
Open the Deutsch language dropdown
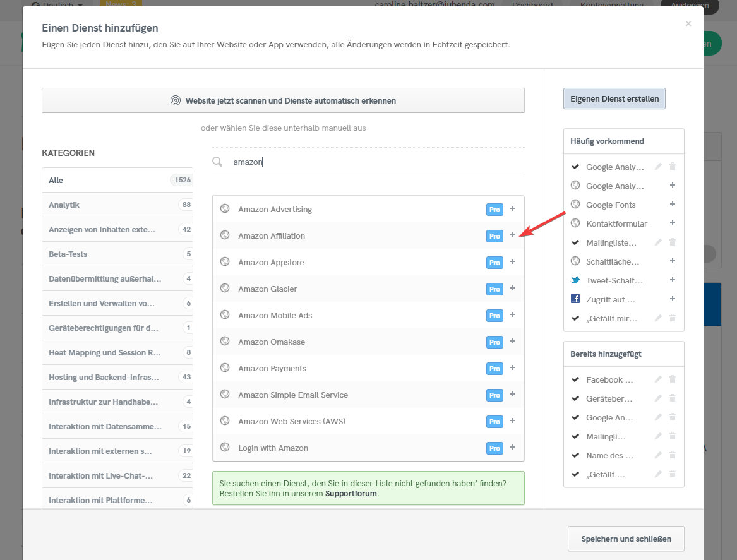coord(61,5)
